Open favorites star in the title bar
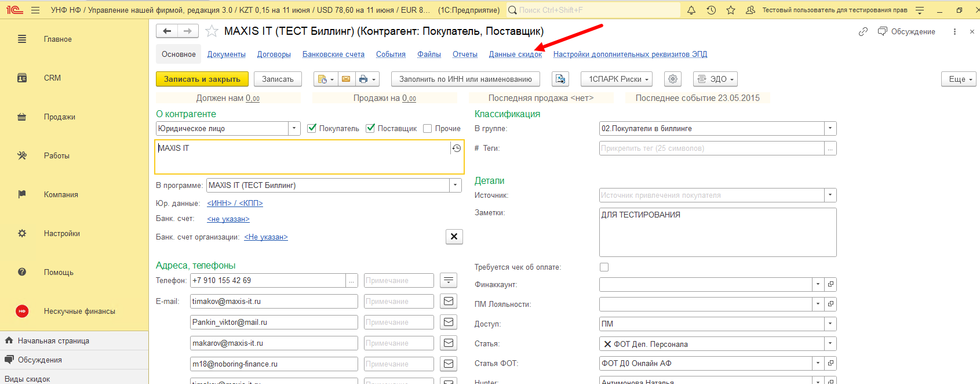This screenshot has width=980, height=384. click(x=731, y=10)
